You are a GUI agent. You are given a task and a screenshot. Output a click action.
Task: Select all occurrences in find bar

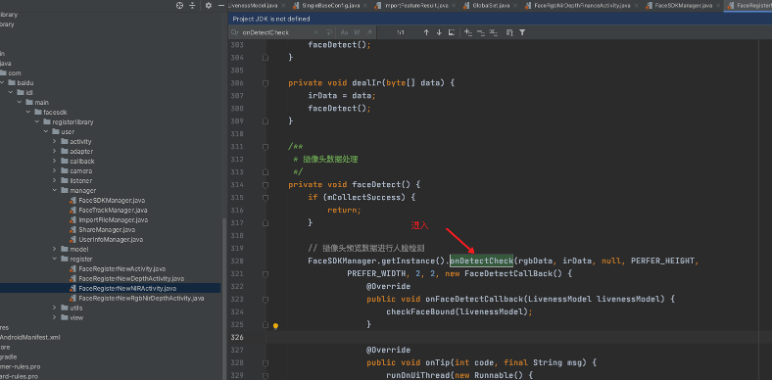pos(493,32)
